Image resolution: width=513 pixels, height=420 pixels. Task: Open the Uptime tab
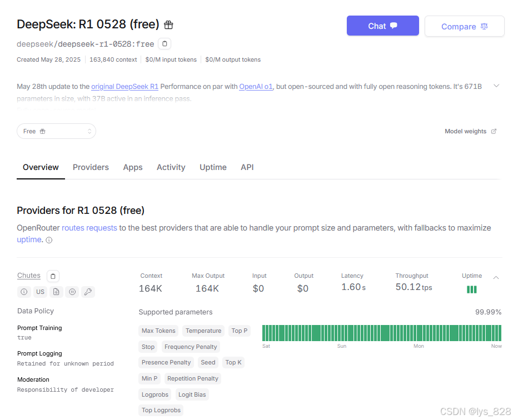coord(213,167)
